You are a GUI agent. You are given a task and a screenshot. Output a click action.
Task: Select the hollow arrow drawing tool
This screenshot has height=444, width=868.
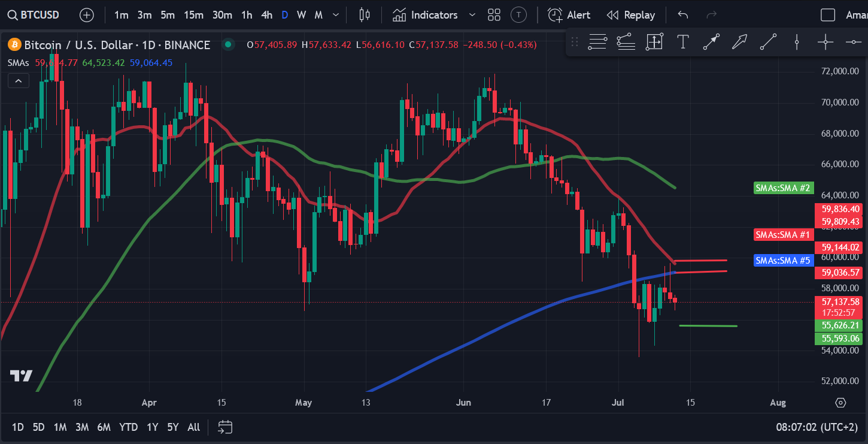coord(740,42)
